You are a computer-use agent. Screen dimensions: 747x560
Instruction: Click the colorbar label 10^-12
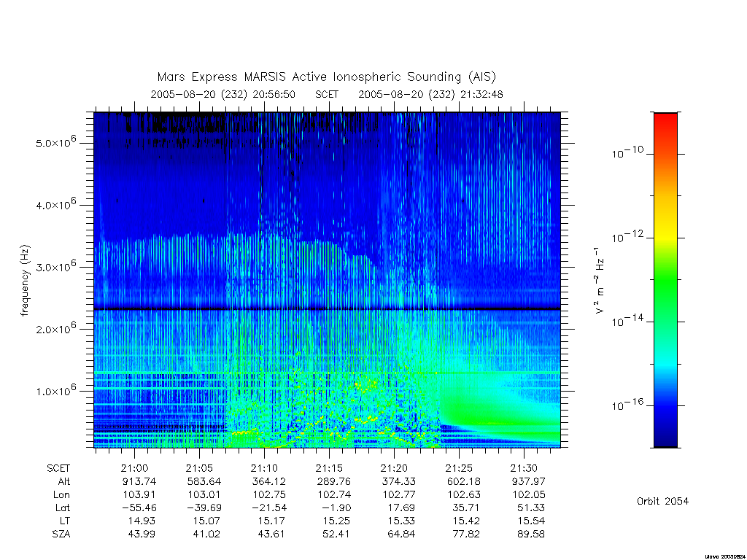[x=627, y=236]
